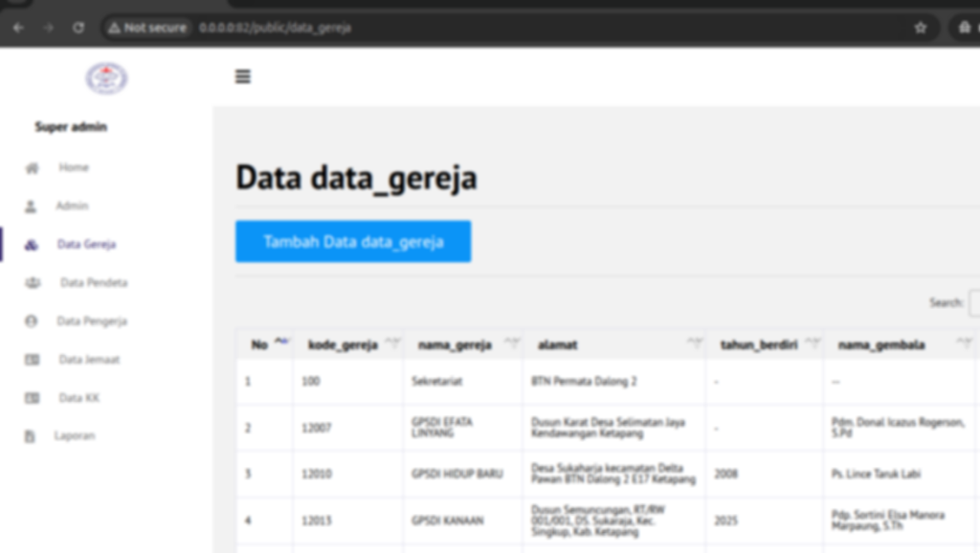Click the Home icon in sidebar
This screenshot has height=553, width=980.
tap(32, 168)
